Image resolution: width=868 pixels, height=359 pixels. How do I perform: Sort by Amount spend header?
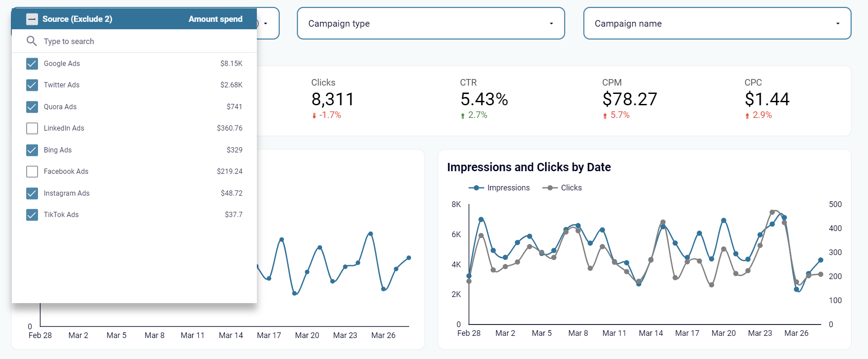215,19
